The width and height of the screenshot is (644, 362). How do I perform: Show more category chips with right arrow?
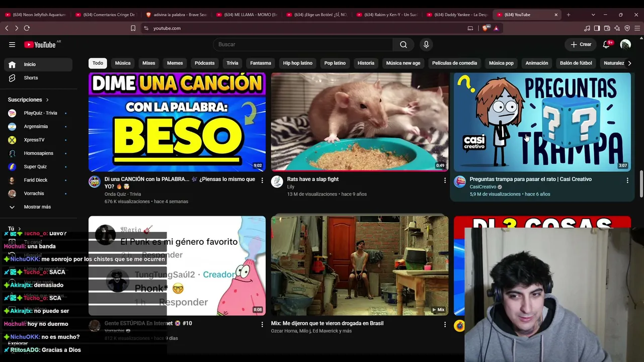629,63
